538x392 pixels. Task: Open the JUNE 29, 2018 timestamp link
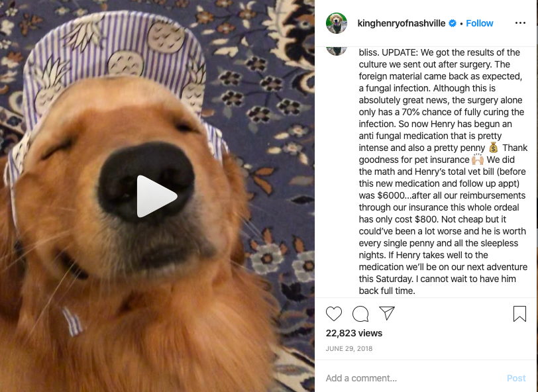coord(349,348)
